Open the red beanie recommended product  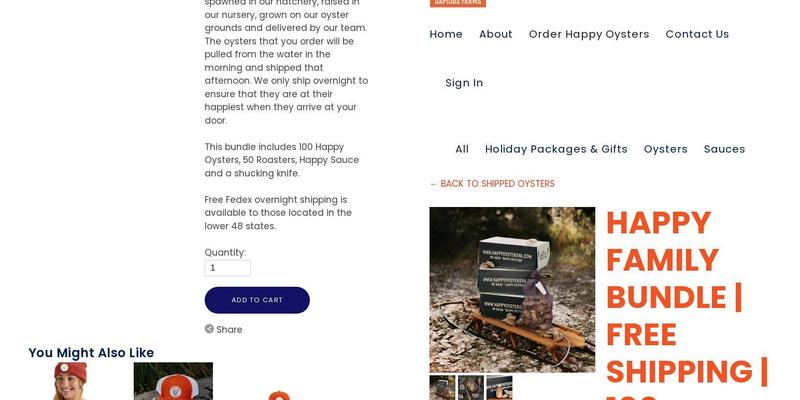pyautogui.click(x=70, y=381)
